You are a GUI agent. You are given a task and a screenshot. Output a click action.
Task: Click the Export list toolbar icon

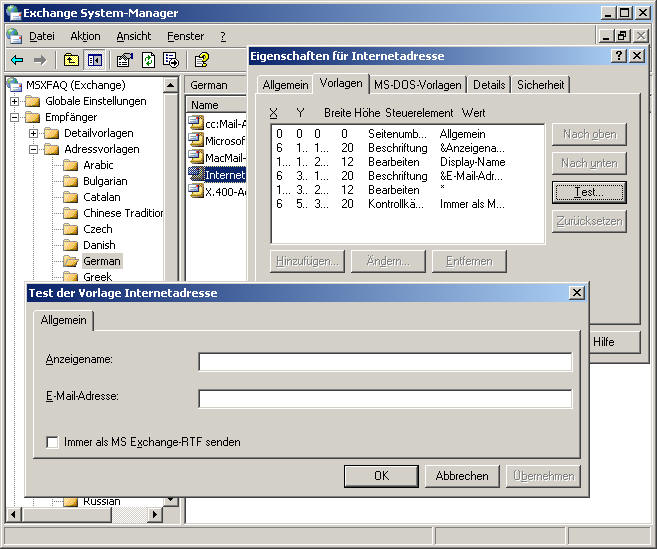tap(171, 60)
